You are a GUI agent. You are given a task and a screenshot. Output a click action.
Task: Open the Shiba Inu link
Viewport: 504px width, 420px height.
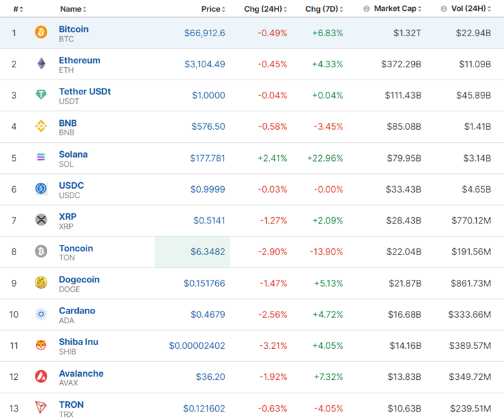[x=79, y=342]
